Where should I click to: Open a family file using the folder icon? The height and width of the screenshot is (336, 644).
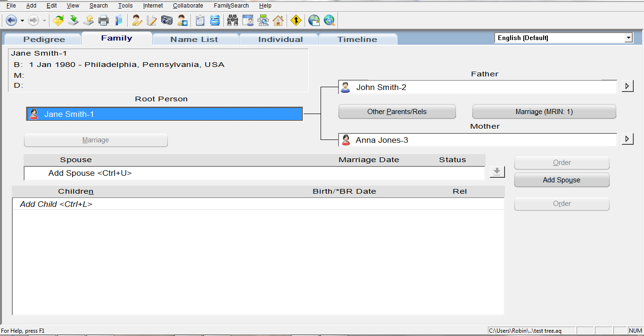coord(58,20)
